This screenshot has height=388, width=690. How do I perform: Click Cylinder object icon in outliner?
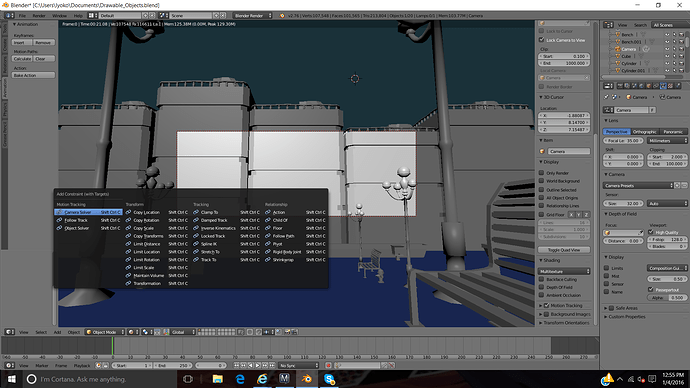[x=617, y=63]
